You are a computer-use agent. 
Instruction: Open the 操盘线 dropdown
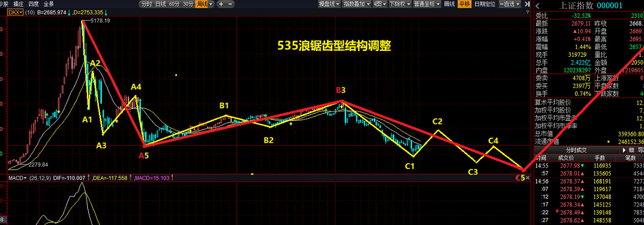pos(331,4)
